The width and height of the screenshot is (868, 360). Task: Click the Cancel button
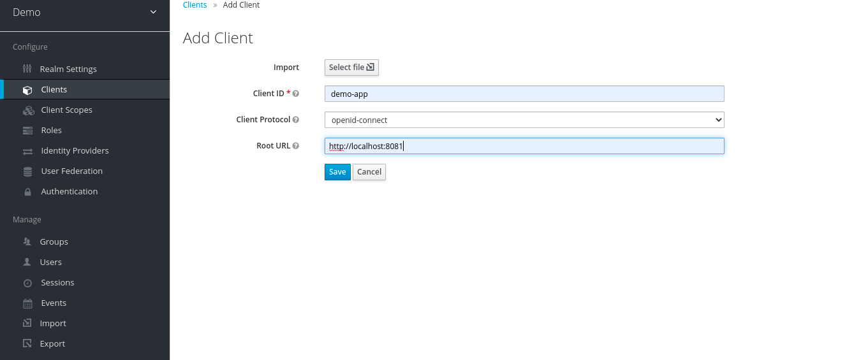369,172
